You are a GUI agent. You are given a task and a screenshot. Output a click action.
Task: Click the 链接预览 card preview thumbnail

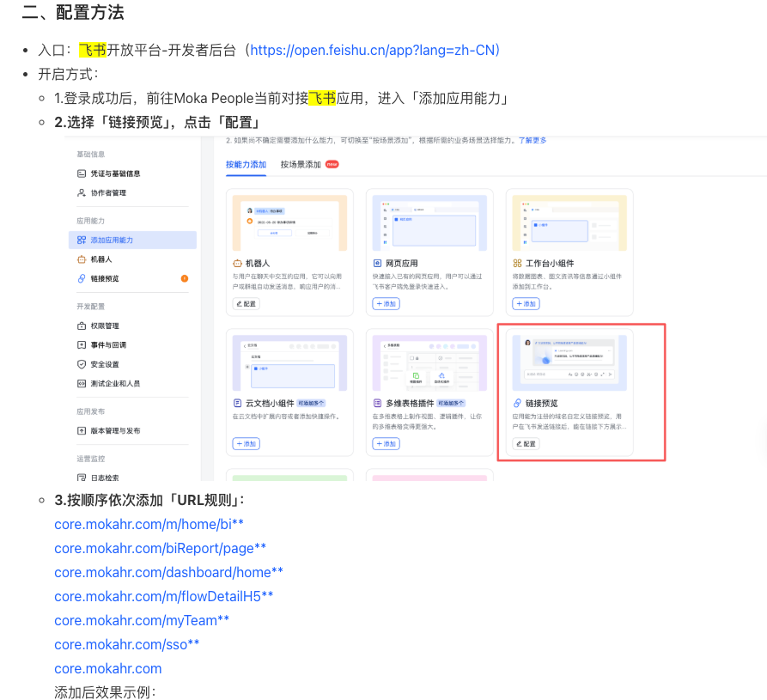[569, 362]
